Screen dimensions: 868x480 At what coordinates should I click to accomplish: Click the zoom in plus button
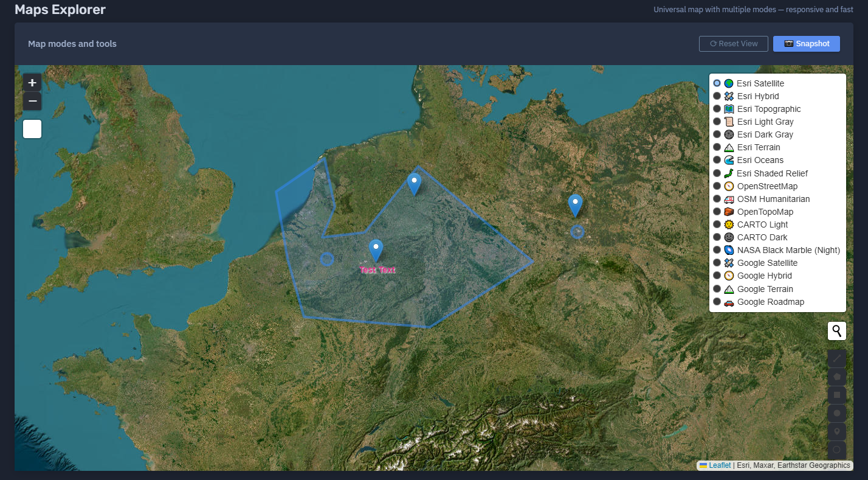32,83
